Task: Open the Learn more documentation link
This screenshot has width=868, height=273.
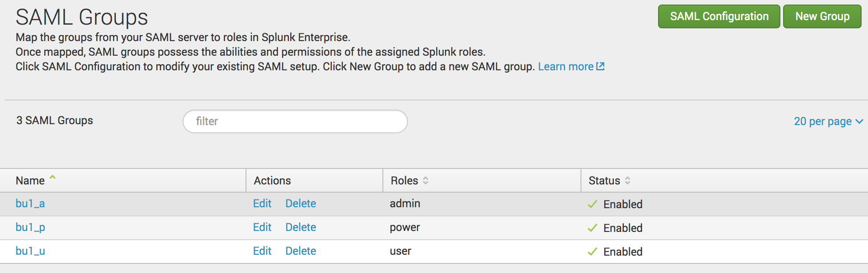Action: 565,67
